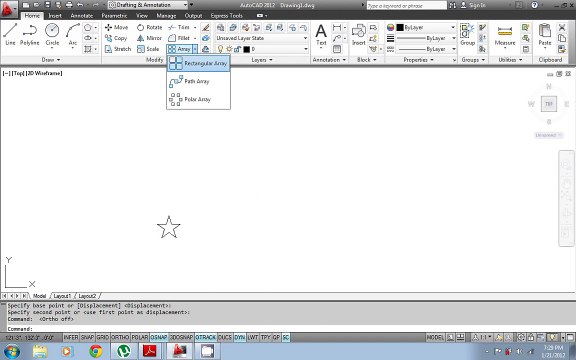Select the Polyline tool
The image size is (576, 360).
point(29,35)
